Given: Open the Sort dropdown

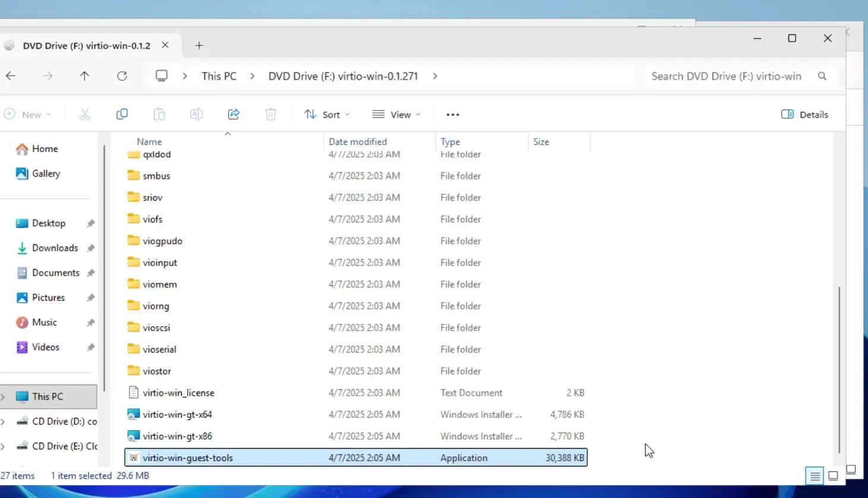Looking at the screenshot, I should point(327,114).
